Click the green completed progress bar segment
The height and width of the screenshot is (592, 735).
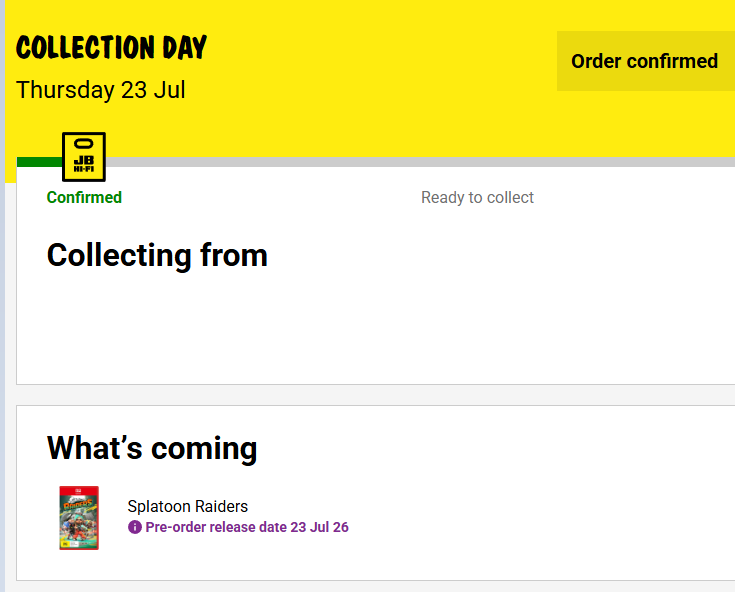(x=39, y=162)
